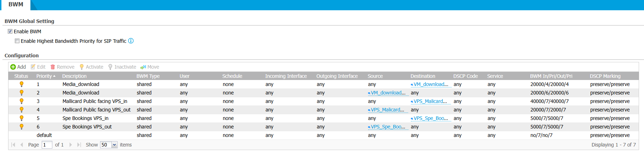Toggle status bulb for priority 2 rule
The height and width of the screenshot is (155, 644).
(22, 93)
